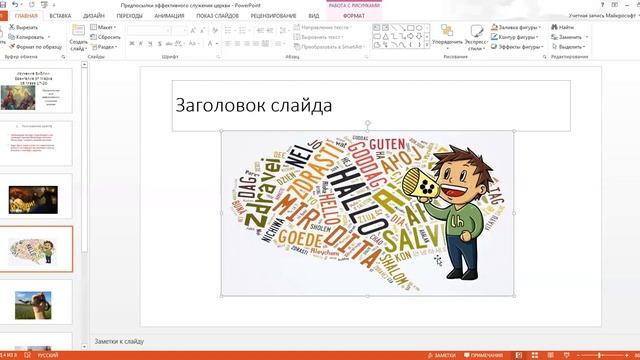The image size is (640, 360).
Task: Toggle text shadow S
Action: (x=160, y=43)
